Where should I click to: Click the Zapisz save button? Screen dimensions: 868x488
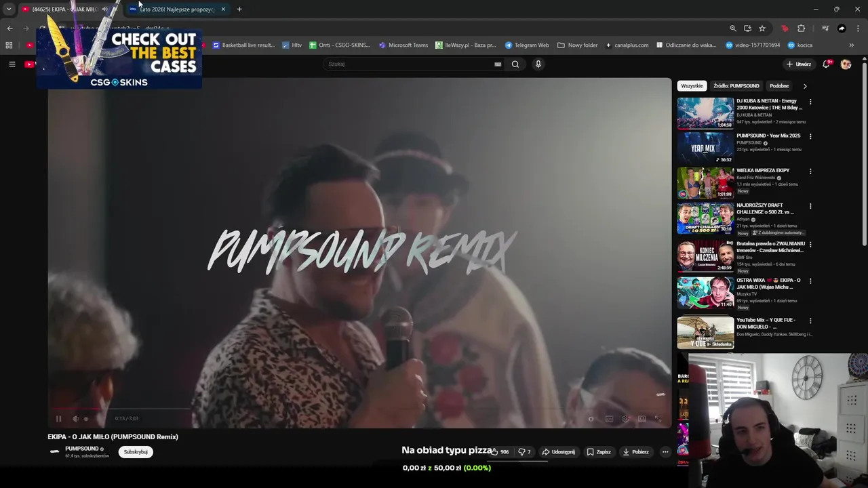point(599,452)
